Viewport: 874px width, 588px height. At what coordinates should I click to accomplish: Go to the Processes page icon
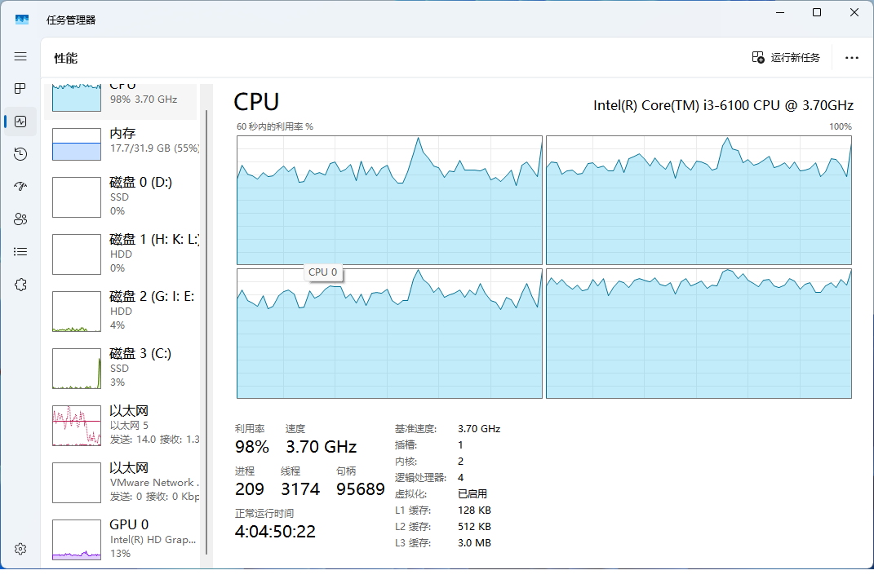21,88
